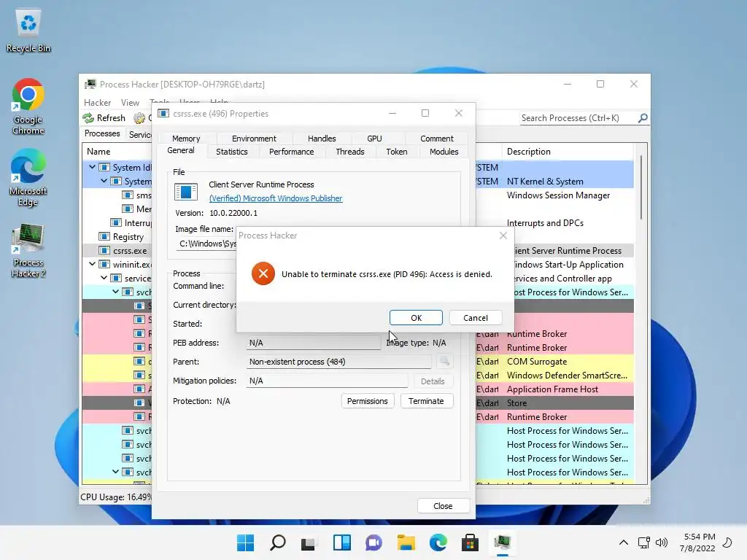
Task: Click the Mitigation policies N/A field
Action: coord(327,381)
